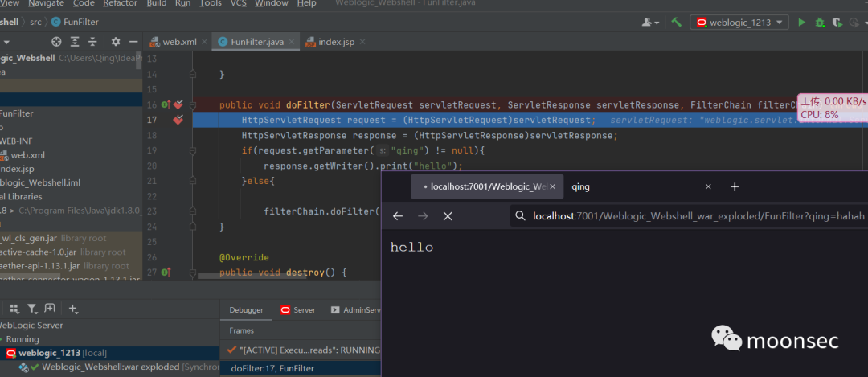Open the VCS menu

tap(238, 4)
